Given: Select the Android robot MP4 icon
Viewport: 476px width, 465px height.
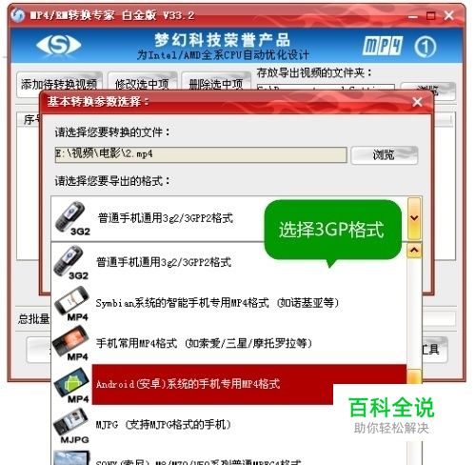Looking at the screenshot, I should tap(71, 385).
